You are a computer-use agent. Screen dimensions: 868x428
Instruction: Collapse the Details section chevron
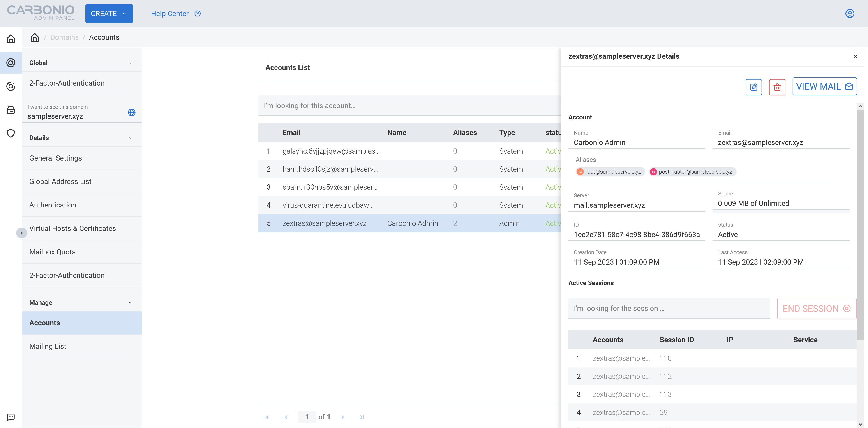[130, 138]
